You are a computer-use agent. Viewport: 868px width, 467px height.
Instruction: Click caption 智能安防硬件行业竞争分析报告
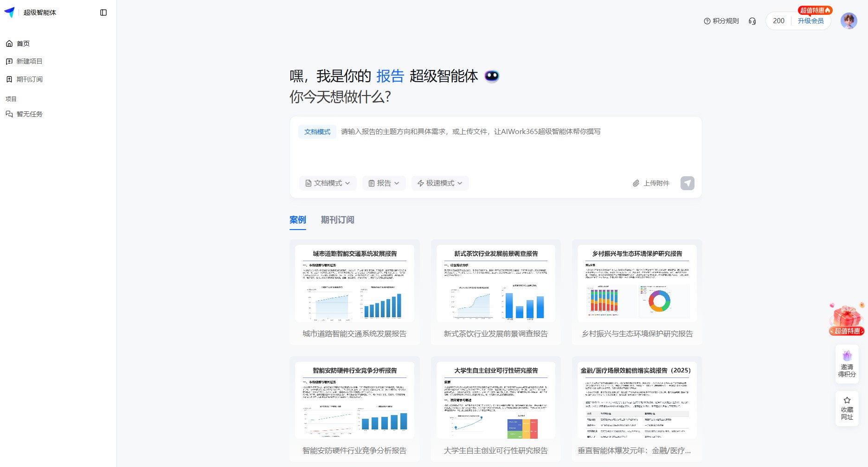354,451
